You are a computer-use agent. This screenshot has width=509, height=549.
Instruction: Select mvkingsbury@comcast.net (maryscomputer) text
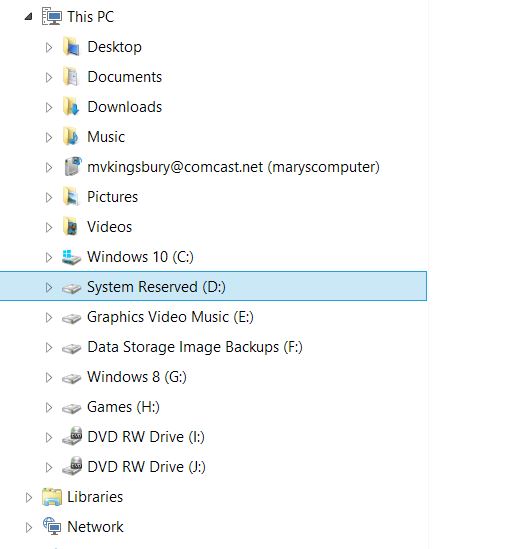pyautogui.click(x=233, y=167)
